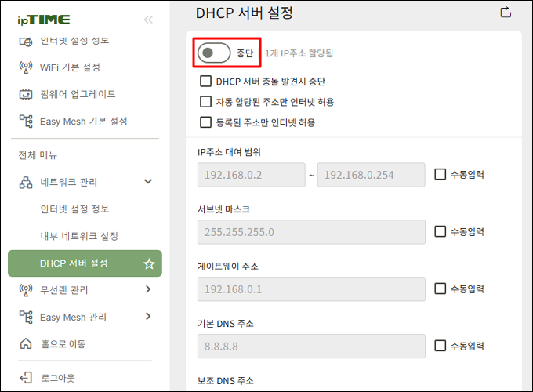Viewport: 533px width, 392px height.
Task: Collapse the 네트워크 관리 menu chevron
Action: 148,182
